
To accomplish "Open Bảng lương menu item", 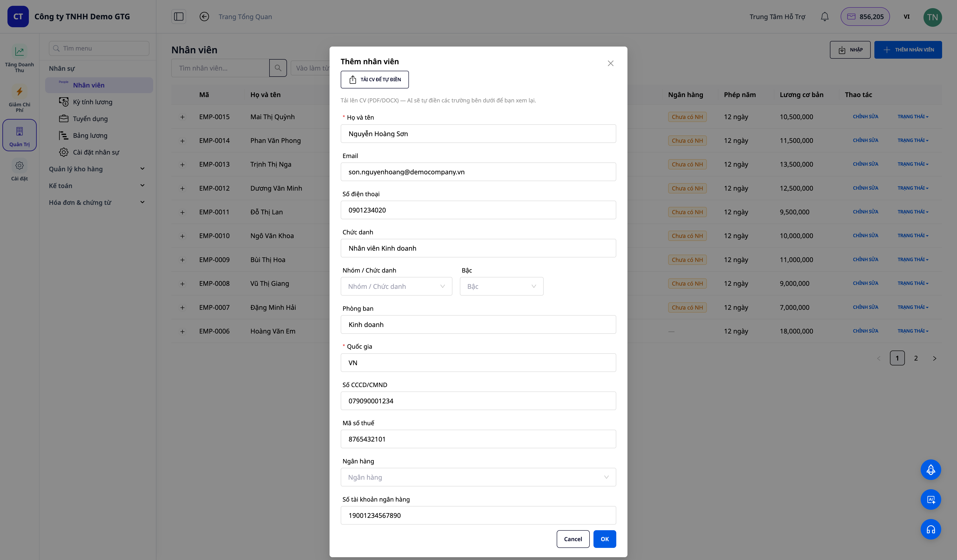I will tap(99, 135).
